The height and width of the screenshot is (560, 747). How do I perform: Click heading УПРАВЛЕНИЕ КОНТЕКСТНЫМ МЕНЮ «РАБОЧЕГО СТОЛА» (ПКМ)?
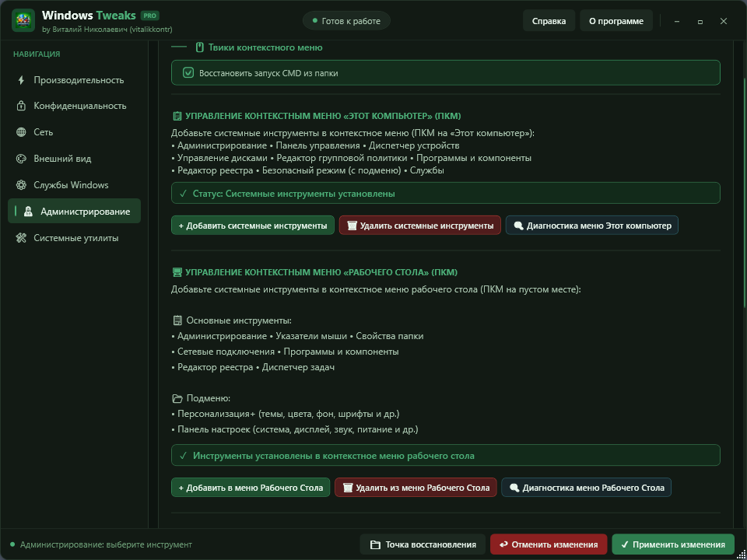[321, 272]
